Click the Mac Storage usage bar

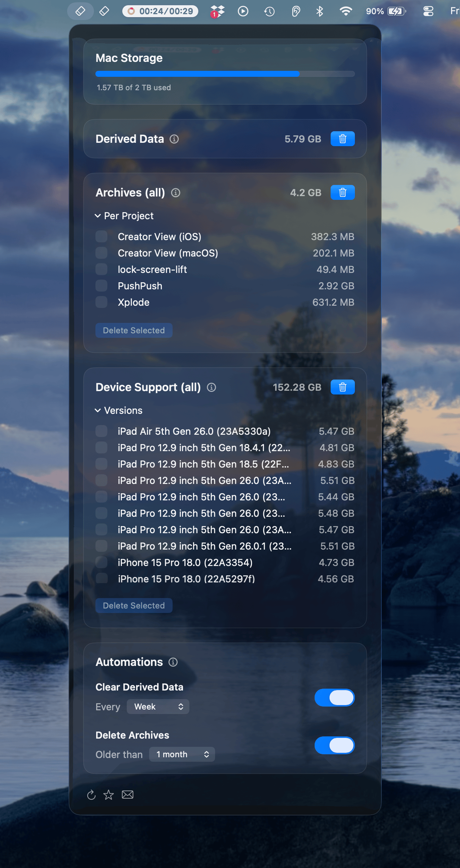pyautogui.click(x=225, y=74)
